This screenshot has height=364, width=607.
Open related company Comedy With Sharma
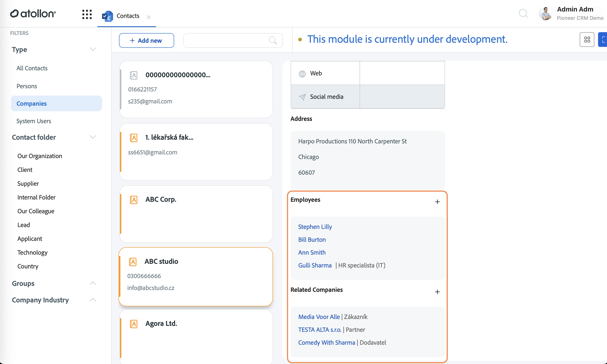(x=326, y=342)
